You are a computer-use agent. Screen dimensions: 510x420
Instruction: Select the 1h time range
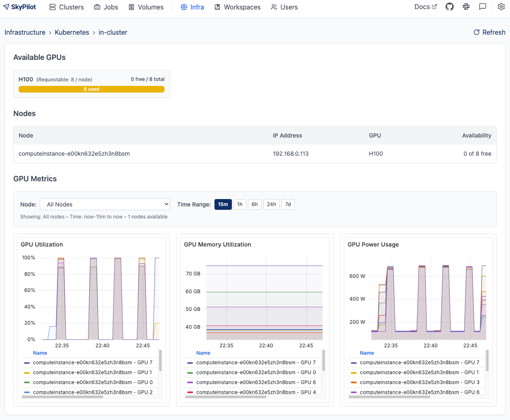(240, 204)
